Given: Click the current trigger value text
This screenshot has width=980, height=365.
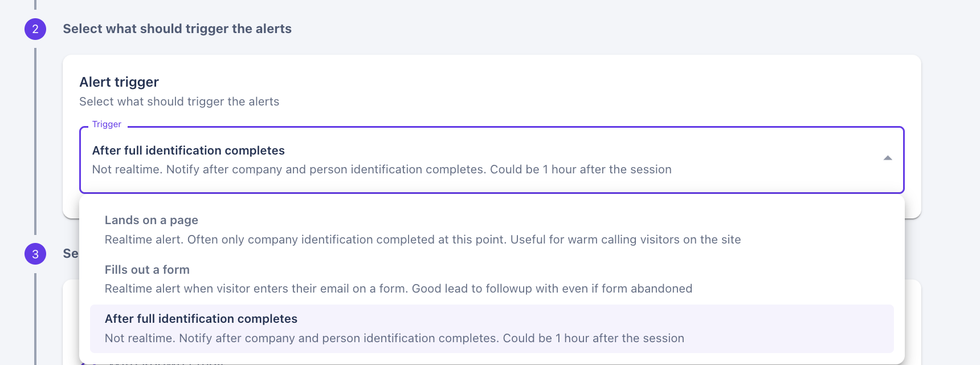Looking at the screenshot, I should [189, 150].
